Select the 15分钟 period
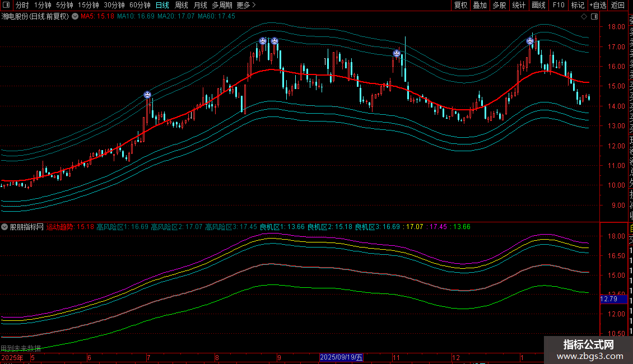Viewport: 633px width, 364px height. point(89,5)
